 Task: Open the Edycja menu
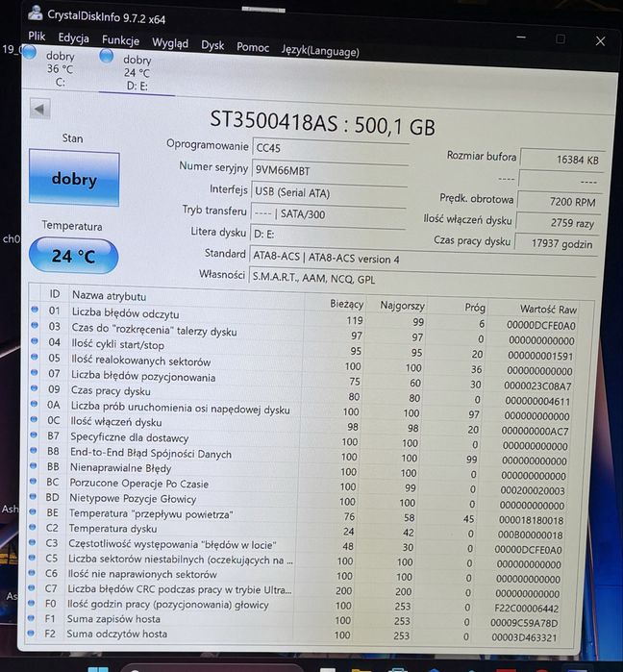click(x=74, y=38)
